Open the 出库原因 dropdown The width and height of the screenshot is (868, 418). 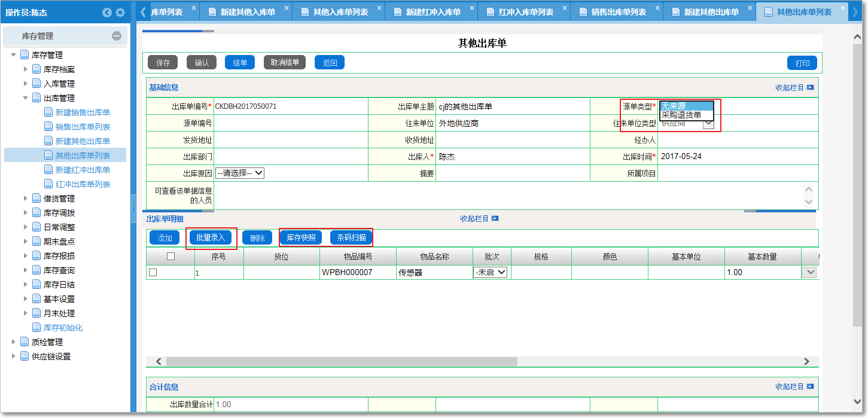pos(240,173)
